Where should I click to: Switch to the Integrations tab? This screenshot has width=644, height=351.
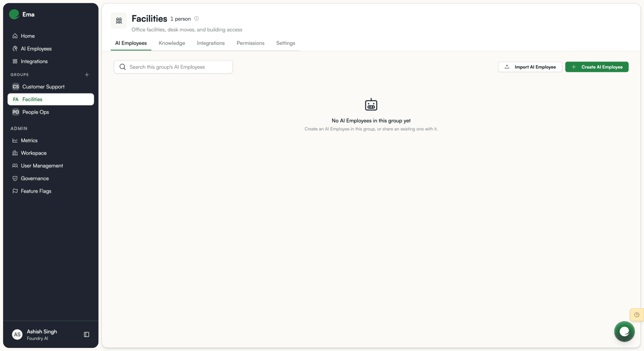tap(211, 43)
